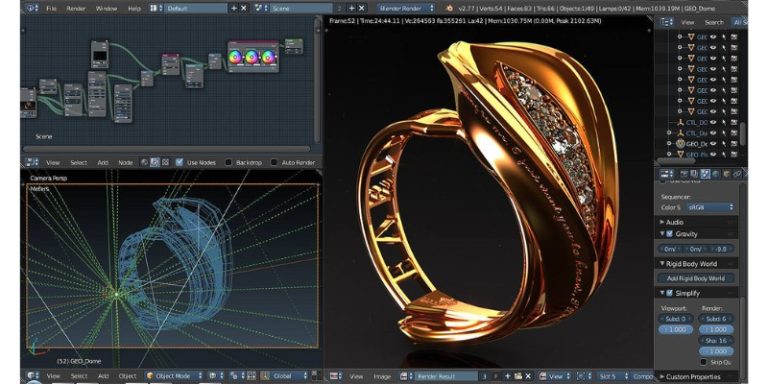Delete the Default screen layout

point(243,8)
